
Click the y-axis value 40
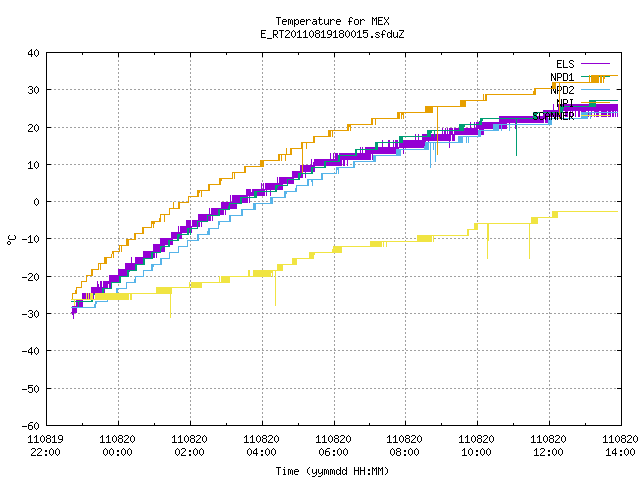[x=33, y=53]
